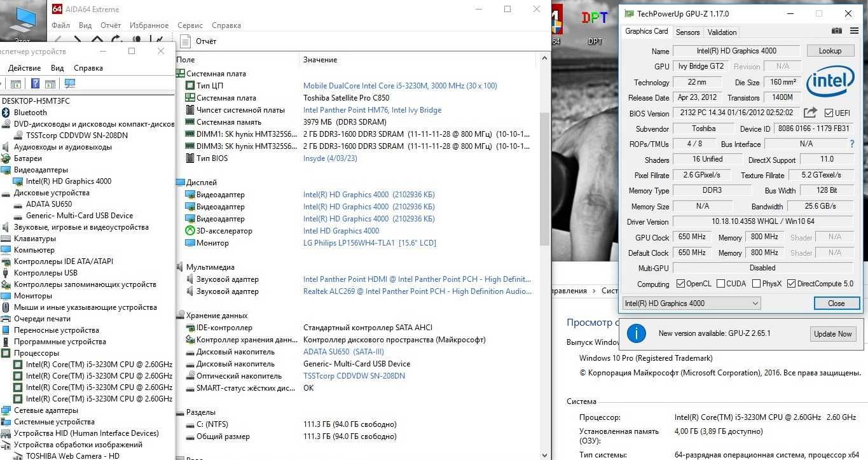Select the Очереди печати category in Device Manager
The height and width of the screenshot is (460, 868).
tap(42, 319)
